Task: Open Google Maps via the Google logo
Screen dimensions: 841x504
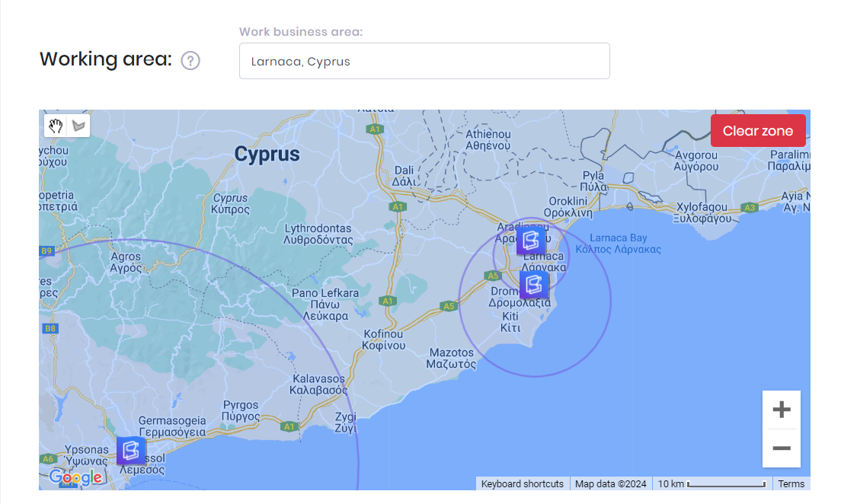Action: coord(75,477)
